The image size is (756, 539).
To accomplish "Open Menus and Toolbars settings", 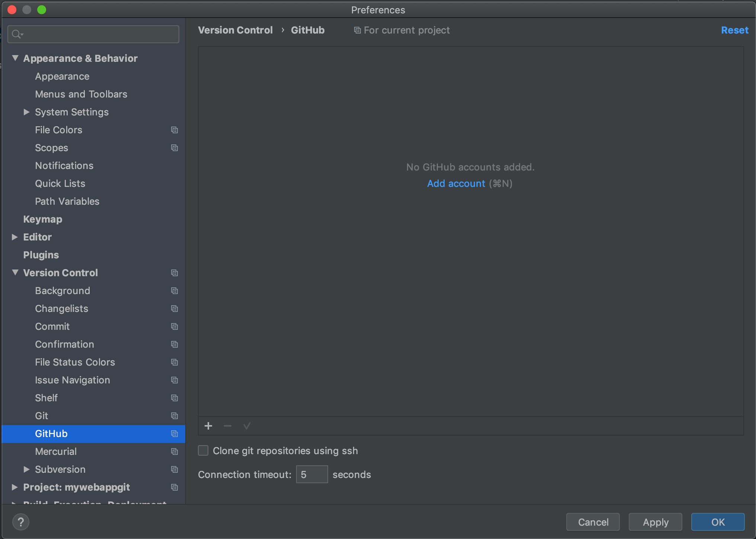I will tap(81, 94).
